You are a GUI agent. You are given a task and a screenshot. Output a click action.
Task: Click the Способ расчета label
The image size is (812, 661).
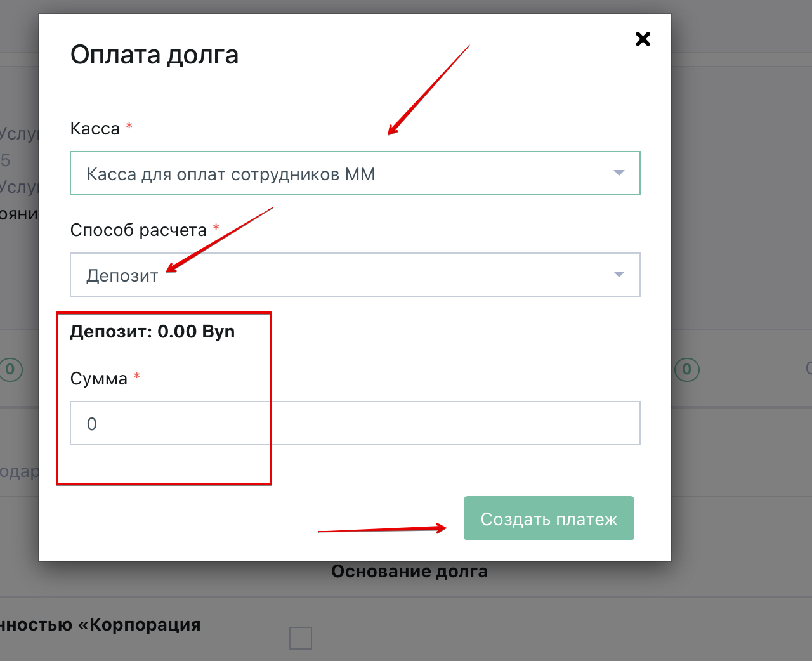(x=138, y=230)
